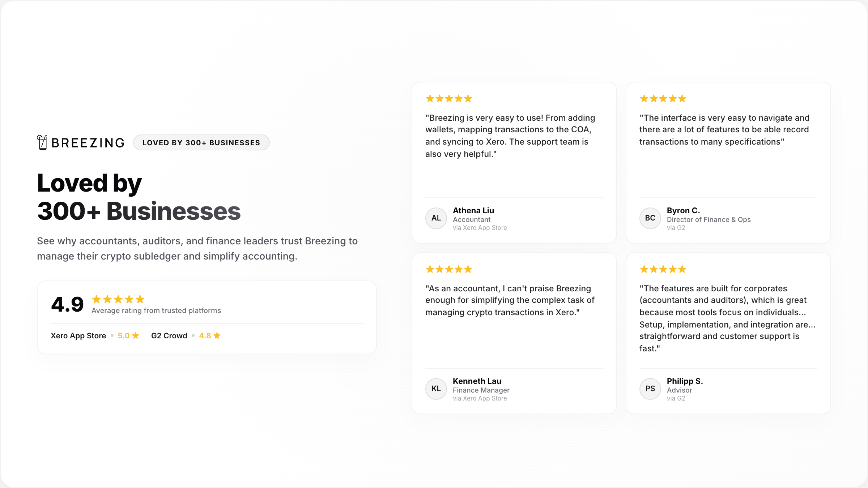Click the star beside G2 Crowd 4.8

[x=217, y=336]
